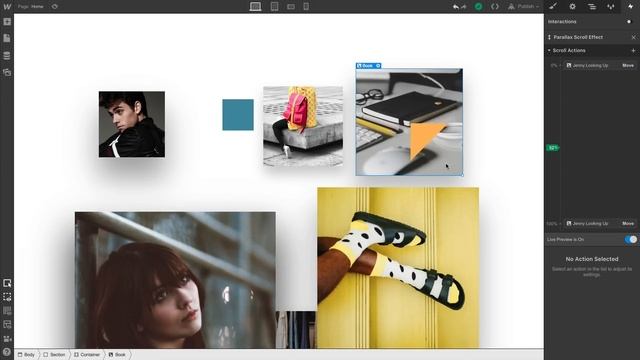Select the top Jenny Looking Up Move action
Screen dimensions: 640x360
[x=600, y=65]
